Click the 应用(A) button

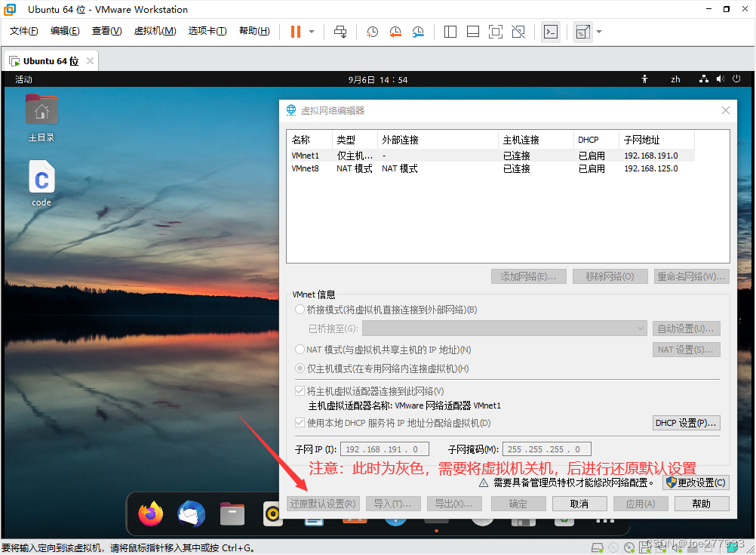[x=641, y=504]
